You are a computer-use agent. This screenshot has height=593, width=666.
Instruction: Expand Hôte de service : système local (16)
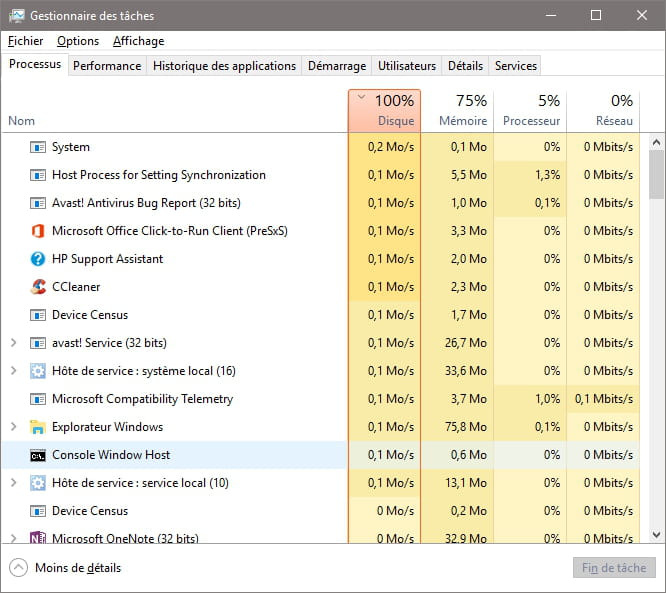pos(14,371)
